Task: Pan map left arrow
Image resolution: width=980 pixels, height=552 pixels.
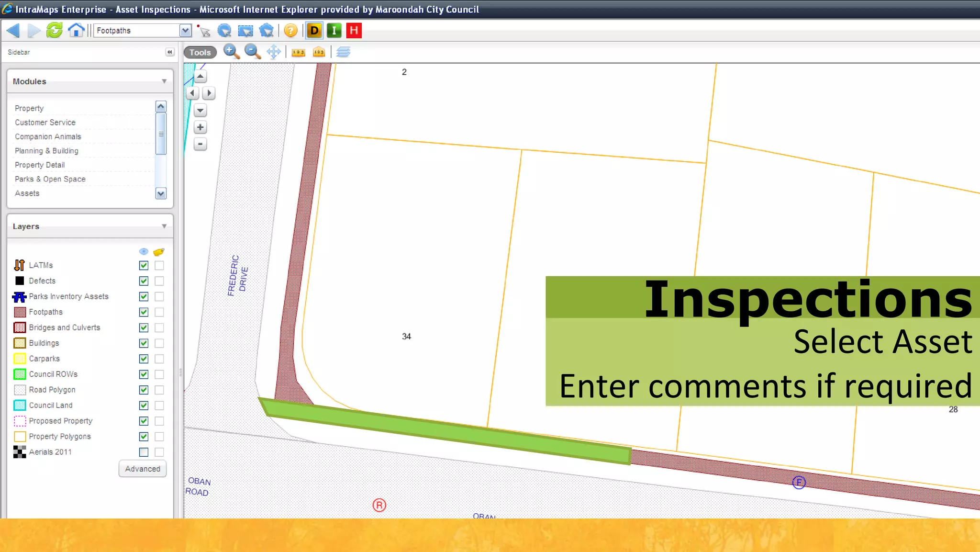Action: coord(192,93)
